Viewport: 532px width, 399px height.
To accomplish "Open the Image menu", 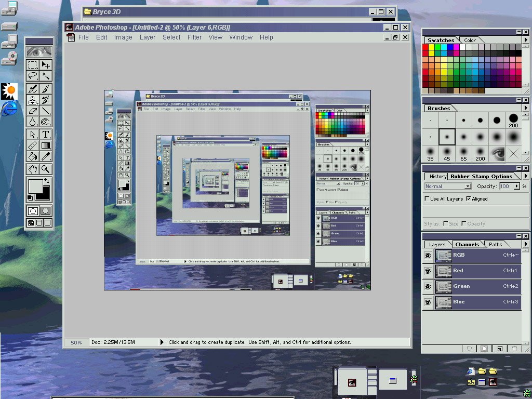I will (x=123, y=37).
